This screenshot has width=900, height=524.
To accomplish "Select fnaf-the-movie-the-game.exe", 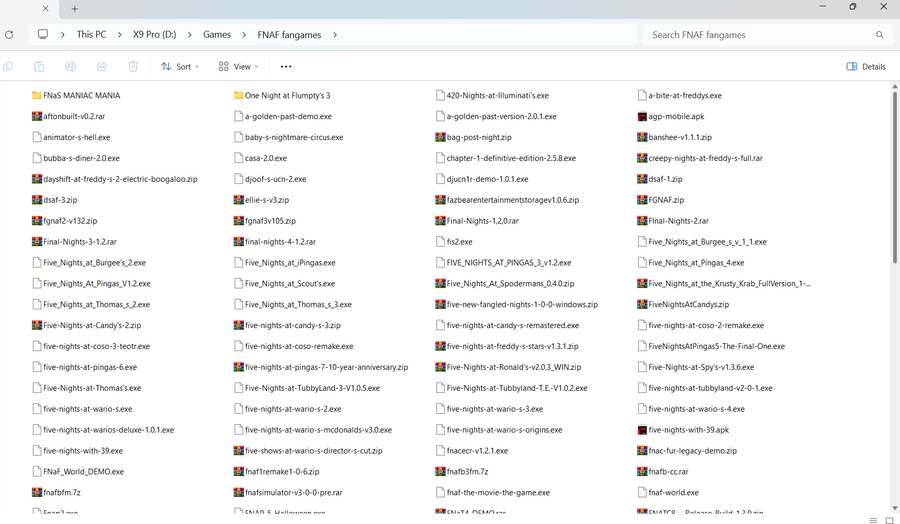I will 493,492.
